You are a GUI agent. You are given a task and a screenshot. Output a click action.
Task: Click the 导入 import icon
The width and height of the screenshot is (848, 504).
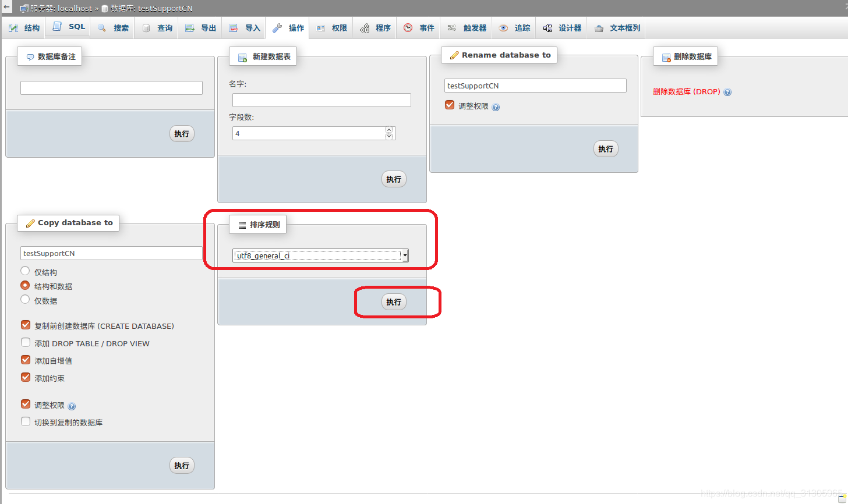(234, 28)
